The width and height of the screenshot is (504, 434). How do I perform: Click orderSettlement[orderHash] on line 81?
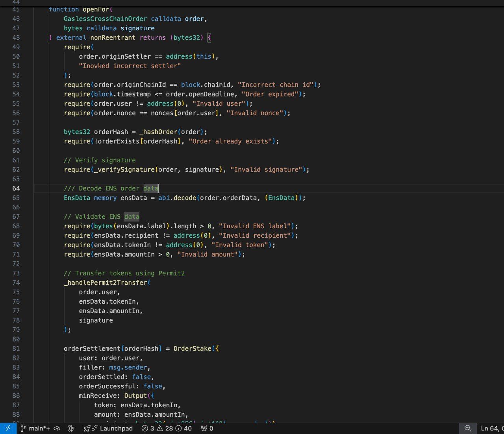(113, 348)
